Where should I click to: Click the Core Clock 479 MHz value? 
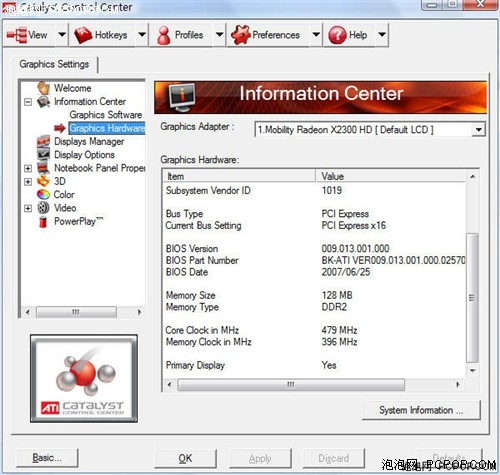[x=339, y=330]
